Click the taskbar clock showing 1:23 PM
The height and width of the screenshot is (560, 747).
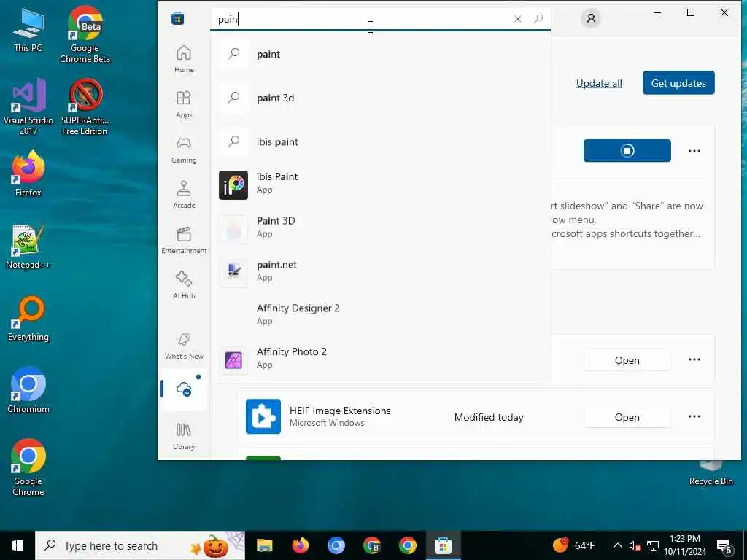coord(685,545)
